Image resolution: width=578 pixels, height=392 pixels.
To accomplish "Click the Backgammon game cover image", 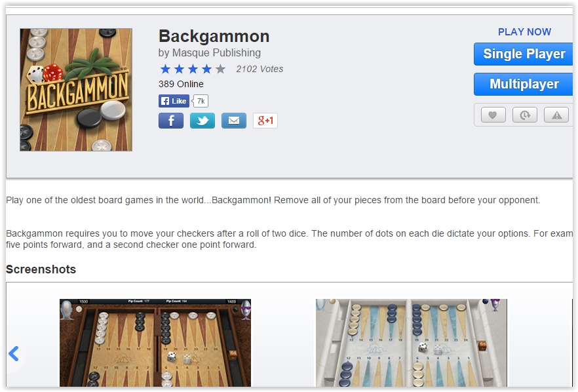I will coord(76,90).
